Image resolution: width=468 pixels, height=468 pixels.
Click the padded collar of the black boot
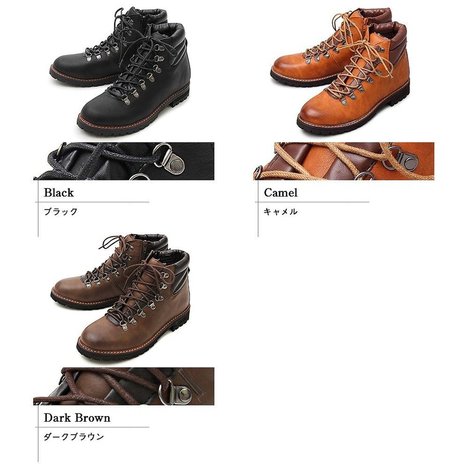[177, 33]
